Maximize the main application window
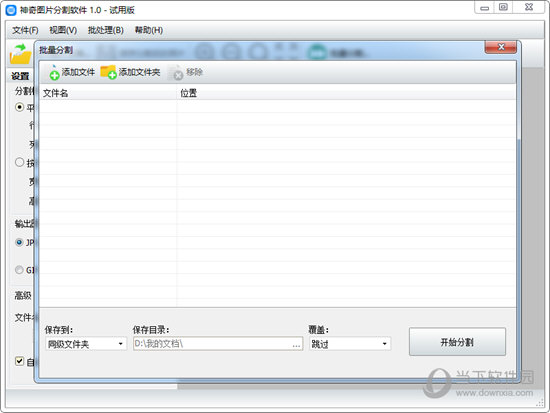The width and height of the screenshot is (550, 413). (503, 8)
